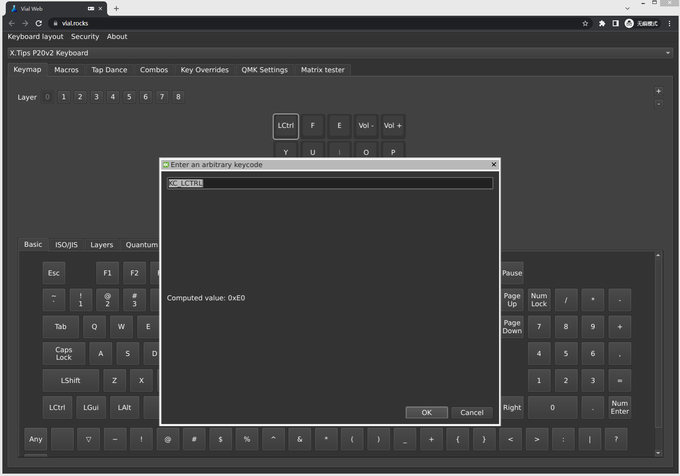680x476 pixels.
Task: Open the Keyboard layout menu
Action: click(35, 37)
